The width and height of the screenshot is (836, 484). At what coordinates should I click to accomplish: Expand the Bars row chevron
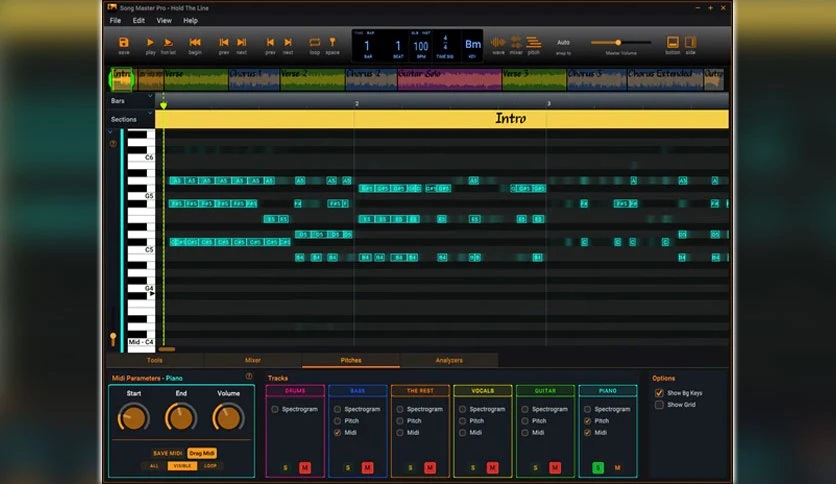click(x=150, y=98)
